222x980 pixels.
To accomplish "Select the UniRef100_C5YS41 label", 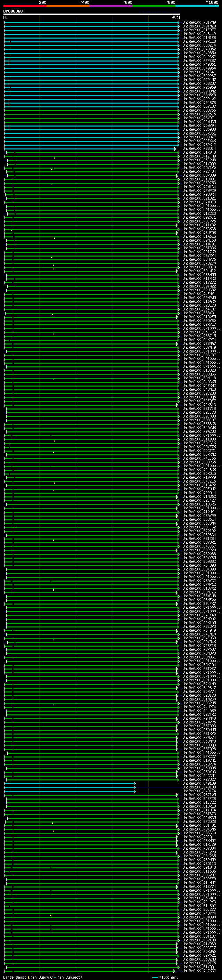I will [x=199, y=72].
